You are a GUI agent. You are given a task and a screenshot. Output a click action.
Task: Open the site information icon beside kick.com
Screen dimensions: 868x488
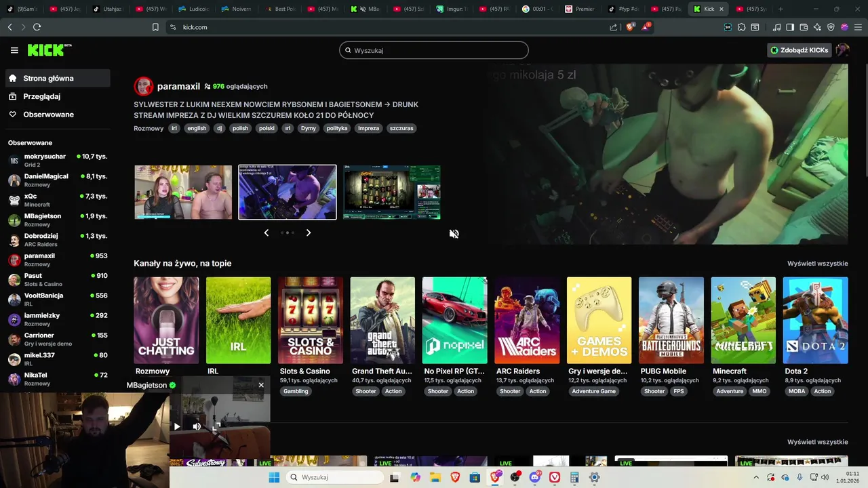pos(173,27)
